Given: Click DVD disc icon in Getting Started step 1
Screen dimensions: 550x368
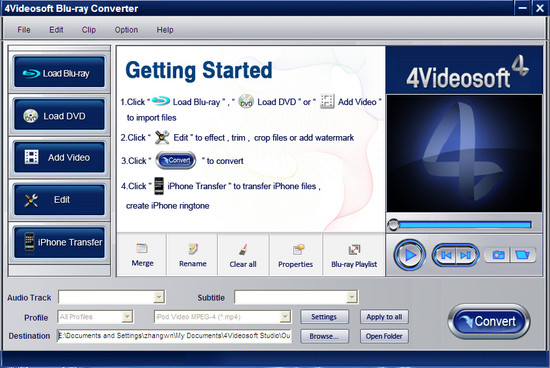Looking at the screenshot, I should [x=246, y=101].
